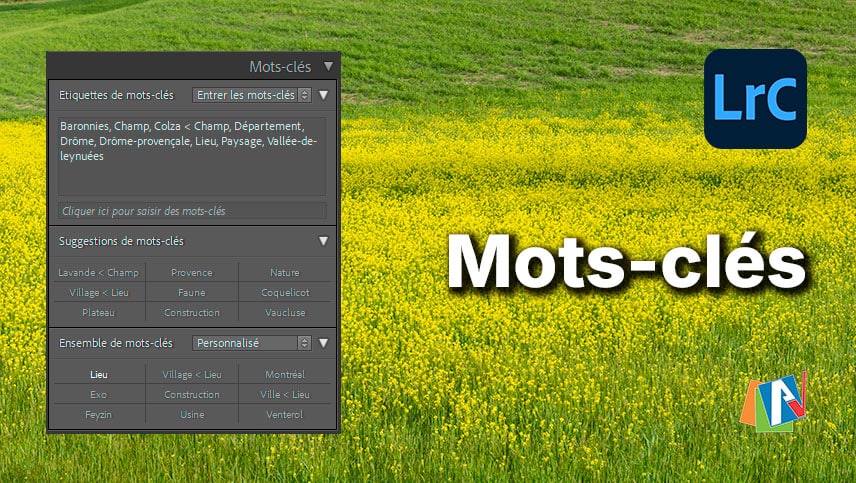Apply the Venterol keyword
This screenshot has height=483, width=856.
tap(285, 415)
